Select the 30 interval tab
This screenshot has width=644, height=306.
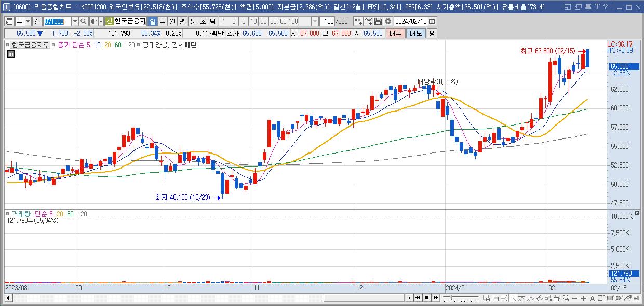coord(273,21)
